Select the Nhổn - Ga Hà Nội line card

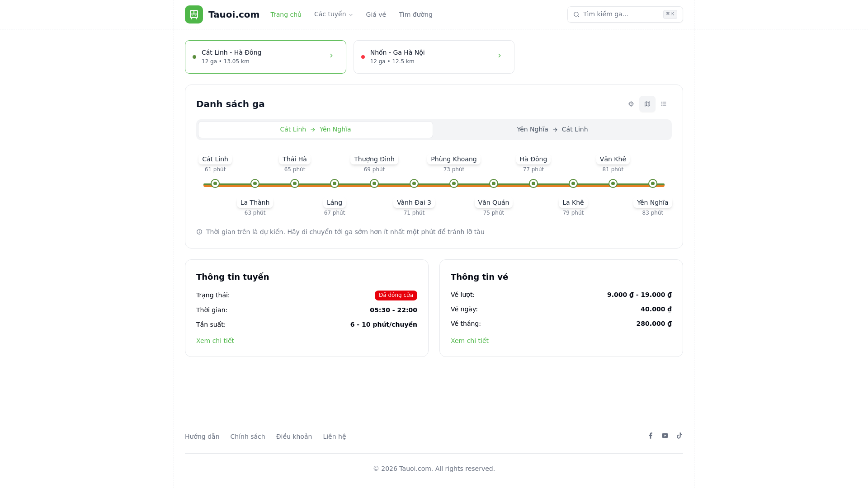434,57
